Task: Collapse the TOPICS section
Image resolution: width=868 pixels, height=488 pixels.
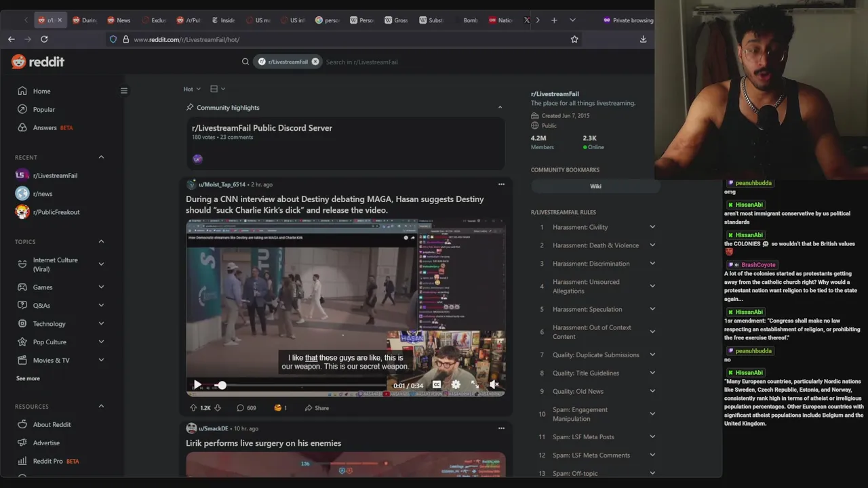Action: pos(101,241)
